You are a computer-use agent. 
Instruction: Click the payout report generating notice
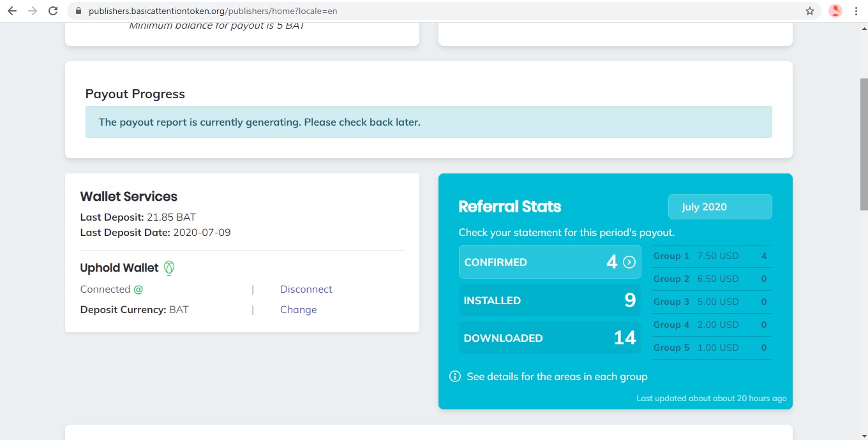429,122
